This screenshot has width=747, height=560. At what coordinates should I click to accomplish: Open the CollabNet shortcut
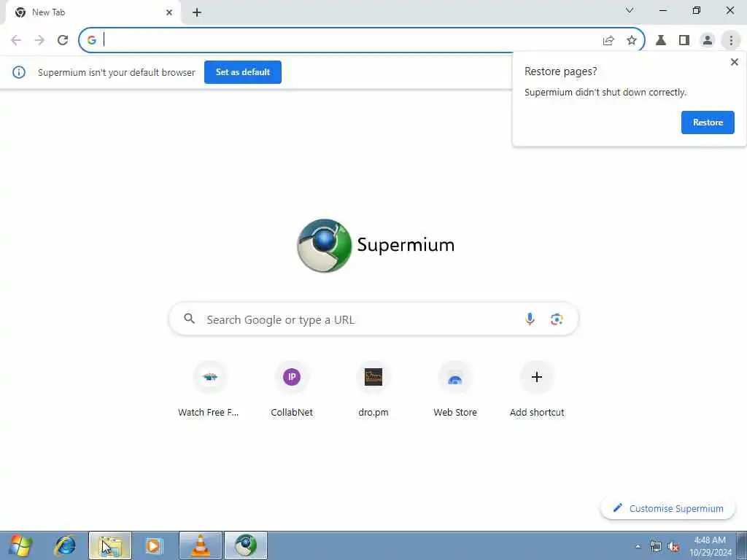point(292,389)
